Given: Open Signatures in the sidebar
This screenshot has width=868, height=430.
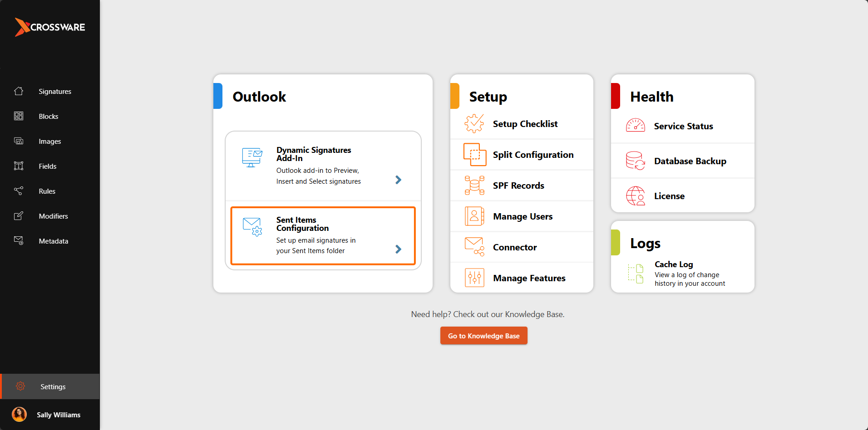Looking at the screenshot, I should [54, 92].
